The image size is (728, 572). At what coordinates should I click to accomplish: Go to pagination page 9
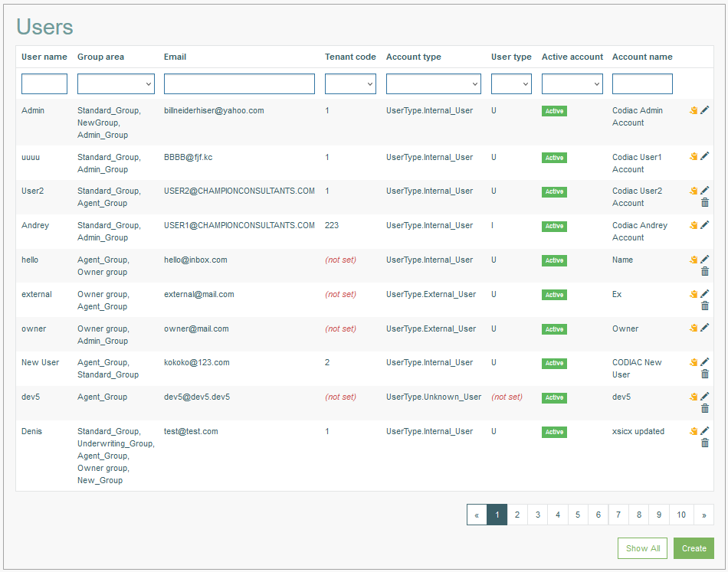[x=659, y=515]
